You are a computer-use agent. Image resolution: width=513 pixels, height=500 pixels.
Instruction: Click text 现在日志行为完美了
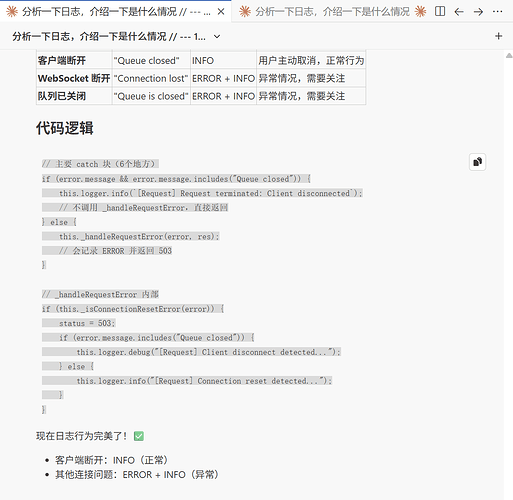point(82,436)
